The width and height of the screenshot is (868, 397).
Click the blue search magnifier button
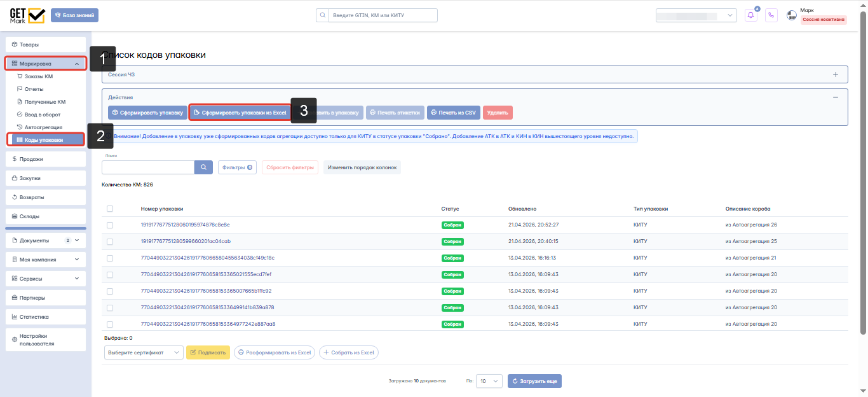pyautogui.click(x=203, y=167)
